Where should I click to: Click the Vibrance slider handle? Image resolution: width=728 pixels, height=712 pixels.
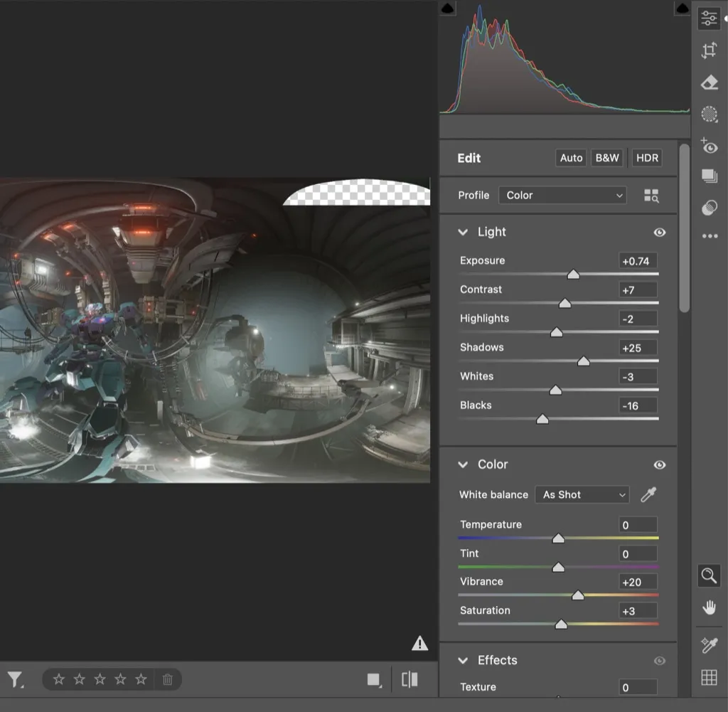(577, 595)
